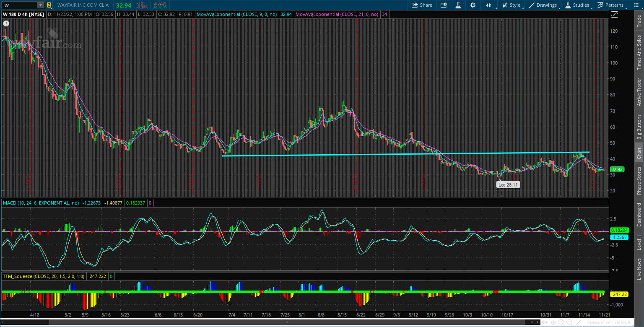Screen dimensions: 644x327
Task: Click the horizontal chart scrollbar thumb
Action: (287, 322)
